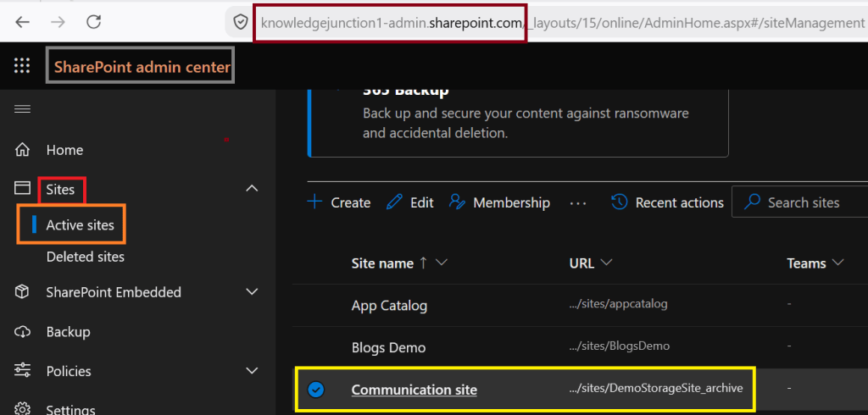The image size is (868, 415).
Task: Sort by the Site name column
Action: (x=382, y=263)
